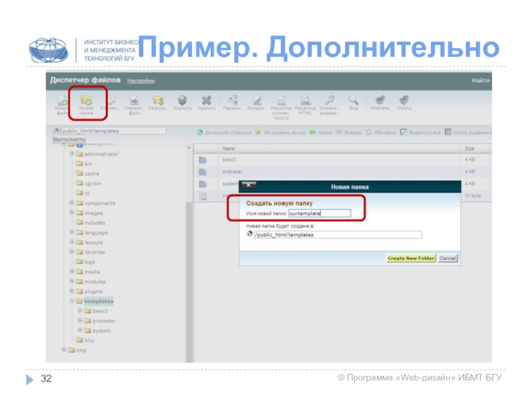Select the beez3 row in file list
Image resolution: width=532 pixels, height=399 pixels.
[x=342, y=160]
